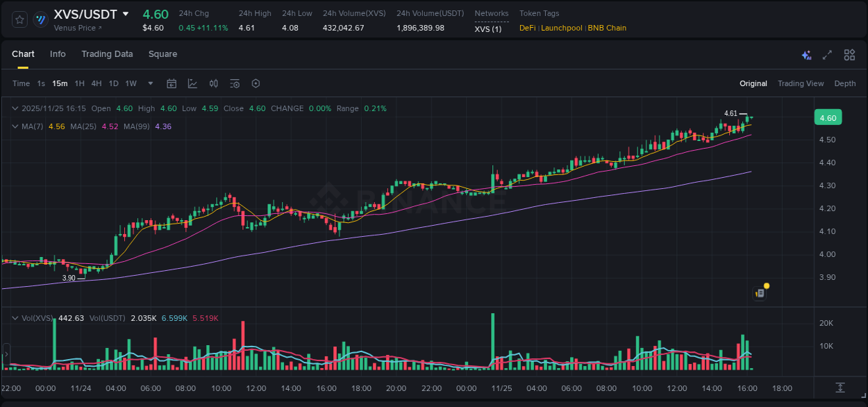Expand the chart to fullscreen
The width and height of the screenshot is (868, 407).
(x=828, y=54)
